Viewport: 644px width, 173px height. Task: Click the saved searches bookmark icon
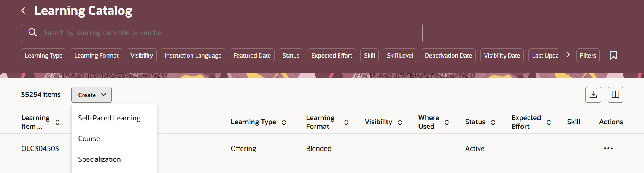click(x=613, y=55)
